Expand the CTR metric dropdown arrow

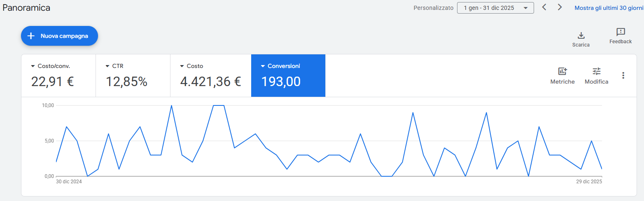tap(107, 66)
